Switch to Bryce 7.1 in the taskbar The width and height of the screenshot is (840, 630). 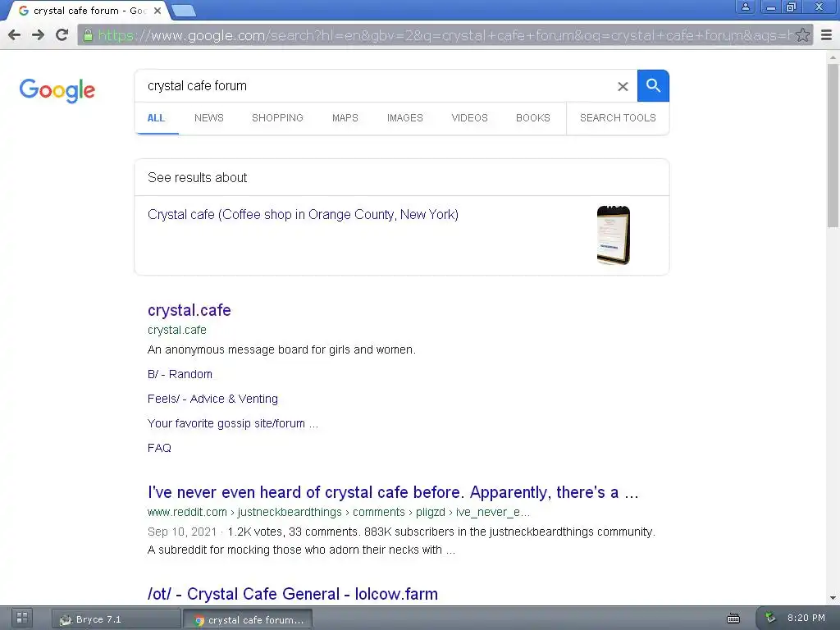click(x=116, y=619)
